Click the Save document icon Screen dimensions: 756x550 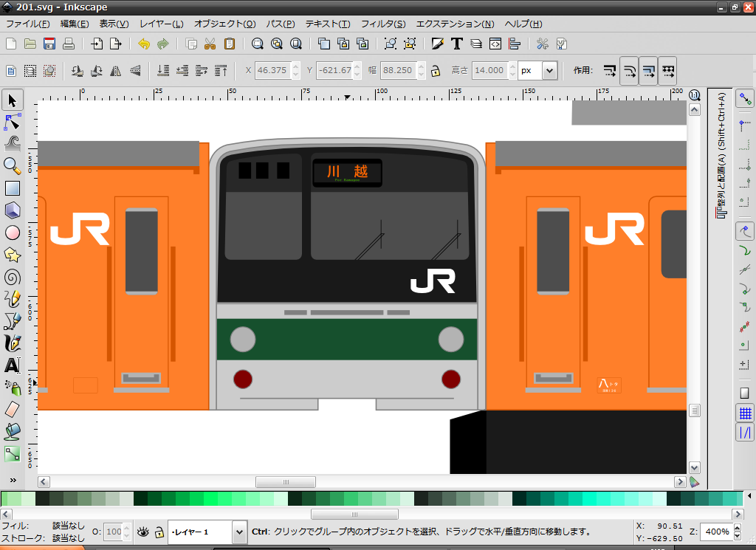click(49, 44)
